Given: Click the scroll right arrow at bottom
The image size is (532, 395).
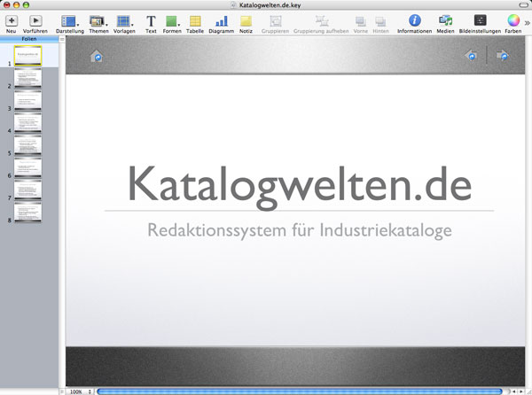Looking at the screenshot, I should tap(521, 391).
